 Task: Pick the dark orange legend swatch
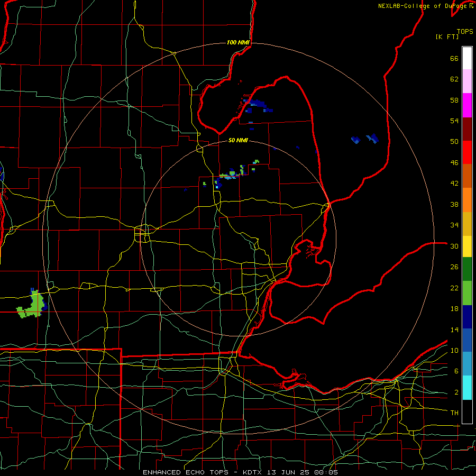(x=467, y=176)
